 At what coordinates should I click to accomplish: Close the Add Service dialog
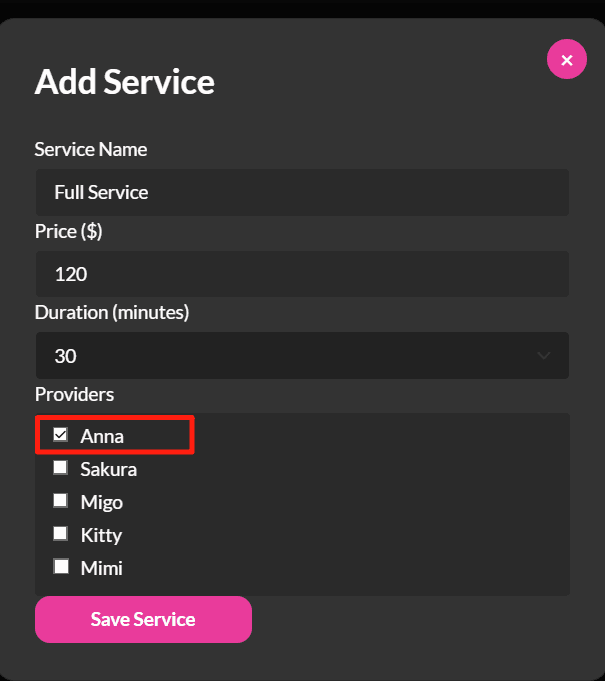coord(566,60)
